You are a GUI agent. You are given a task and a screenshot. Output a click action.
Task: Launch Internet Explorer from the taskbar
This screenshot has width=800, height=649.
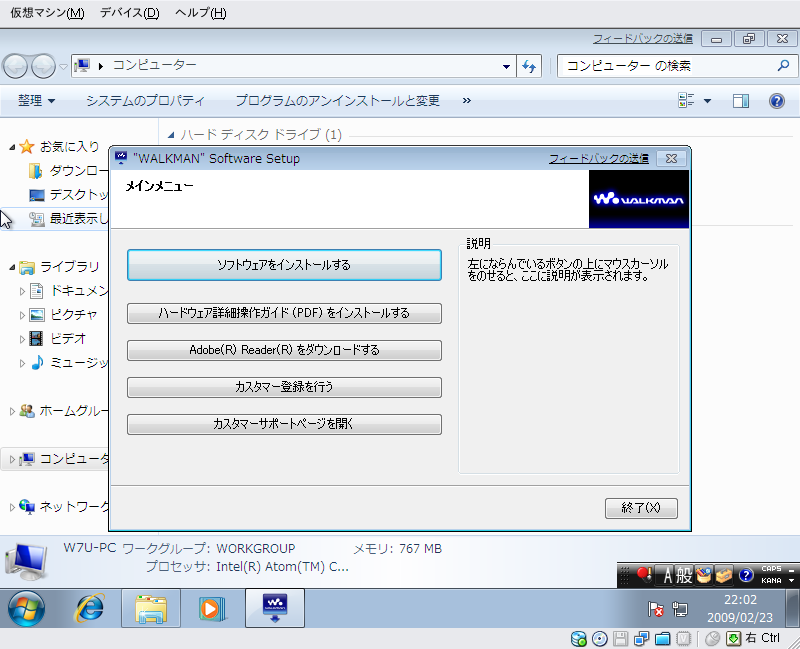point(90,608)
